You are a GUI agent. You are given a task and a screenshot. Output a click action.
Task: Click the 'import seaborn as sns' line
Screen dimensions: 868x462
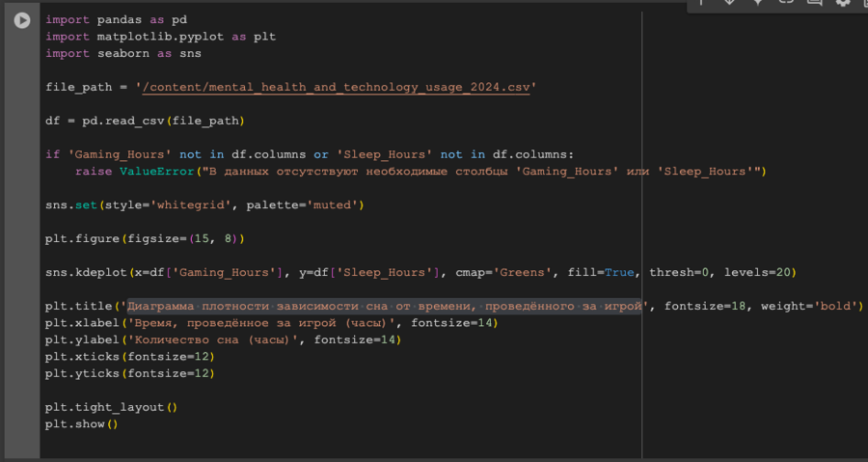pyautogui.click(x=123, y=54)
